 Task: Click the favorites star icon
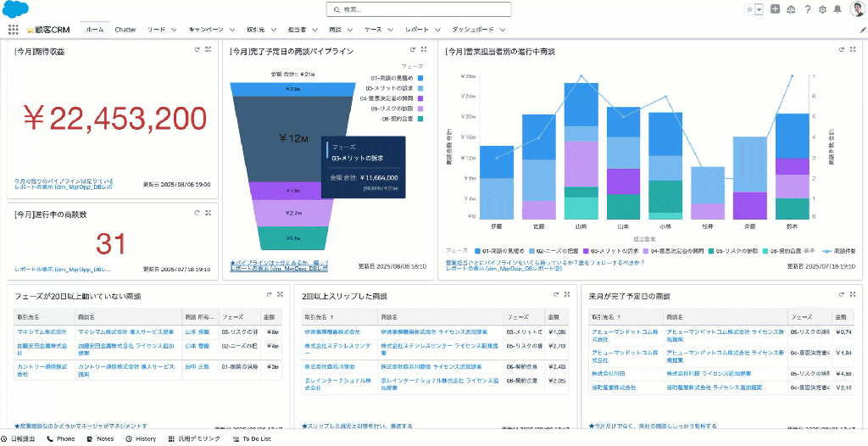point(749,9)
